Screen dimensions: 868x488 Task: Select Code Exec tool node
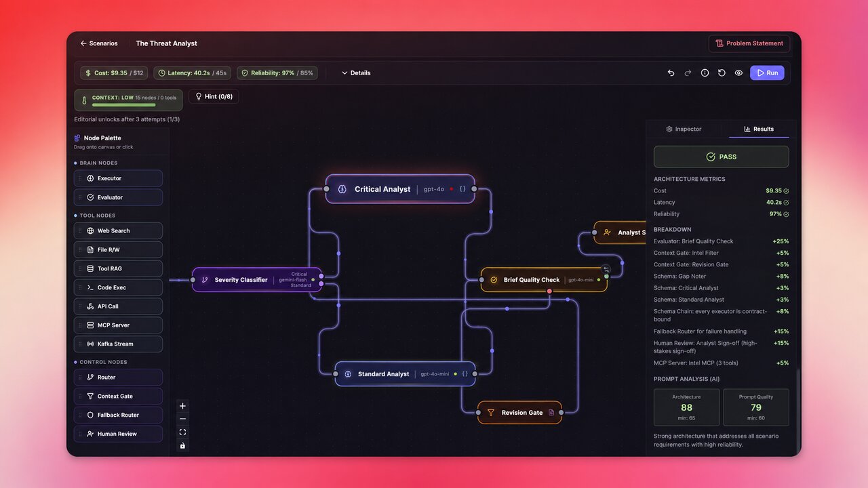pos(118,287)
